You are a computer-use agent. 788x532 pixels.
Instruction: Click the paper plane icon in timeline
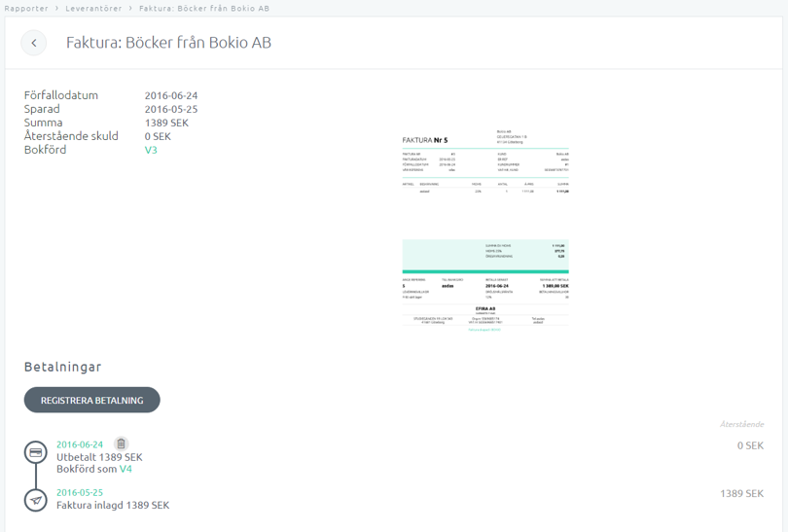(x=36, y=500)
